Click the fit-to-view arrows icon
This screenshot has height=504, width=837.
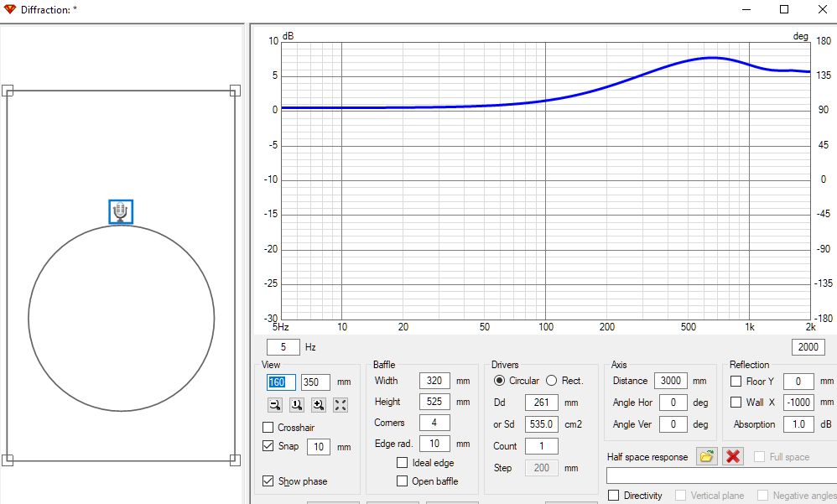click(341, 405)
